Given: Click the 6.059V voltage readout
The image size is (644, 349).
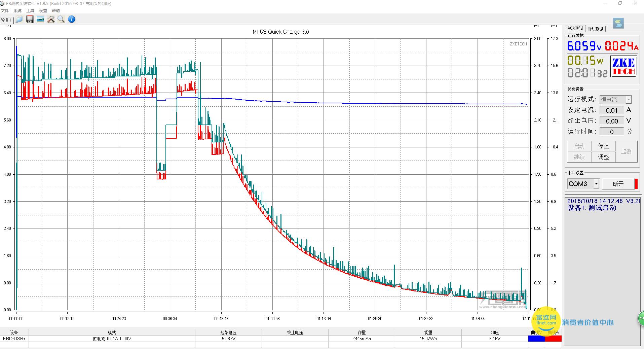Looking at the screenshot, I should [x=584, y=46].
